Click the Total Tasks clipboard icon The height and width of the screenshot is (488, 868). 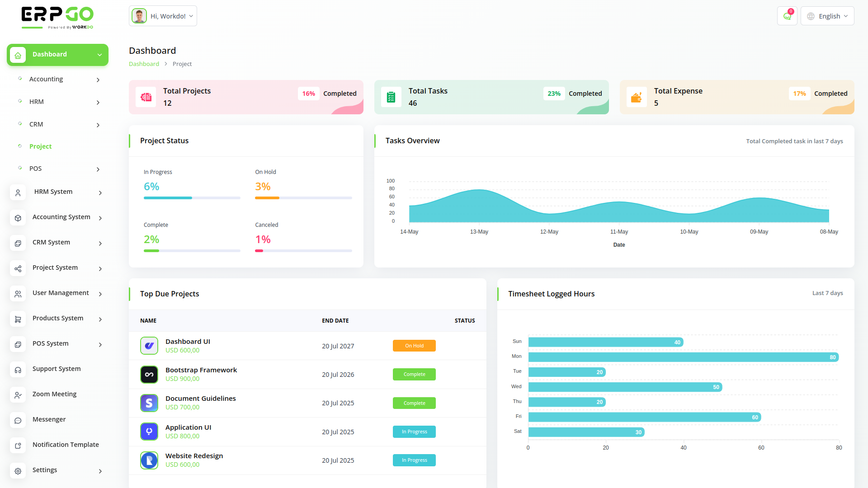pyautogui.click(x=391, y=97)
